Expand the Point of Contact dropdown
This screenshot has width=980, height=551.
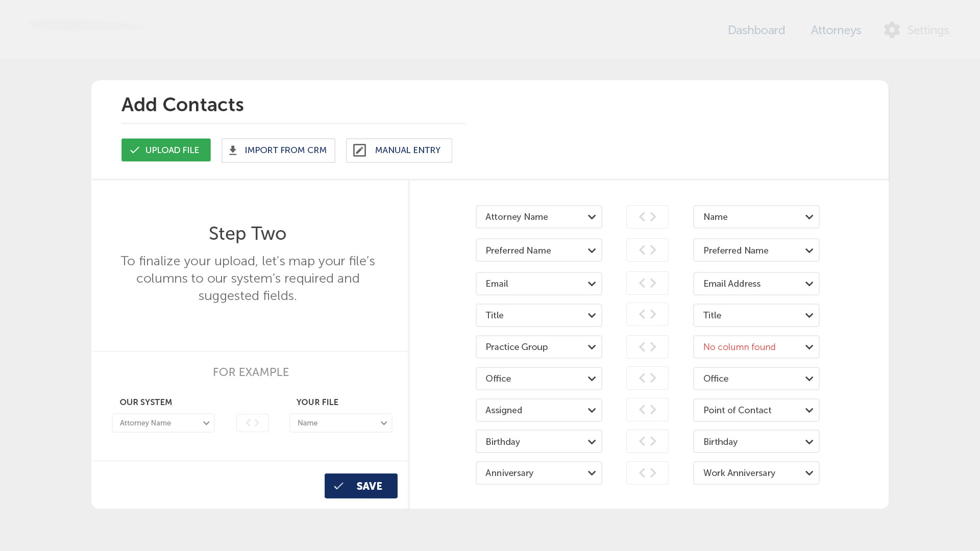pyautogui.click(x=756, y=410)
